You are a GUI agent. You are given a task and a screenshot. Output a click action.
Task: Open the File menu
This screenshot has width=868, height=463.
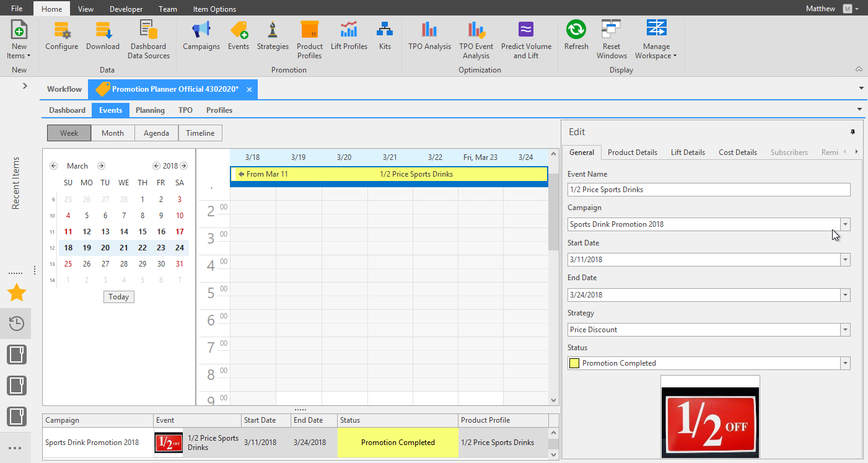pos(17,9)
